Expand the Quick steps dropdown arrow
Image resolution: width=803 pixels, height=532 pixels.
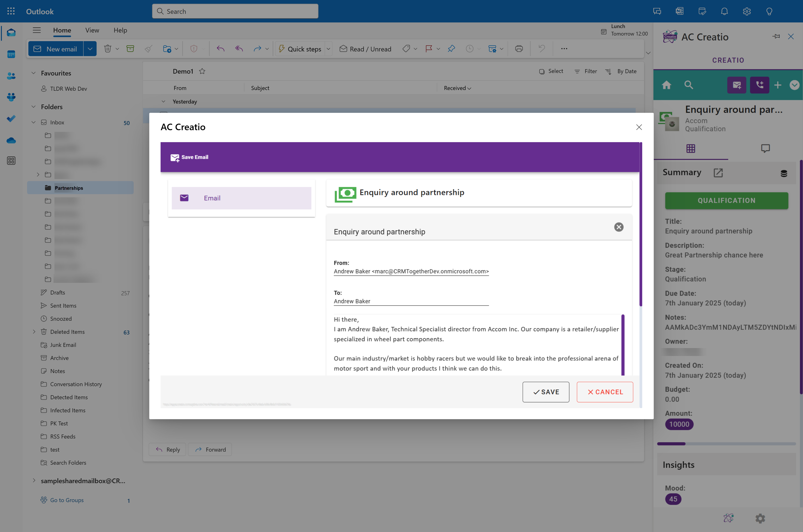328,49
